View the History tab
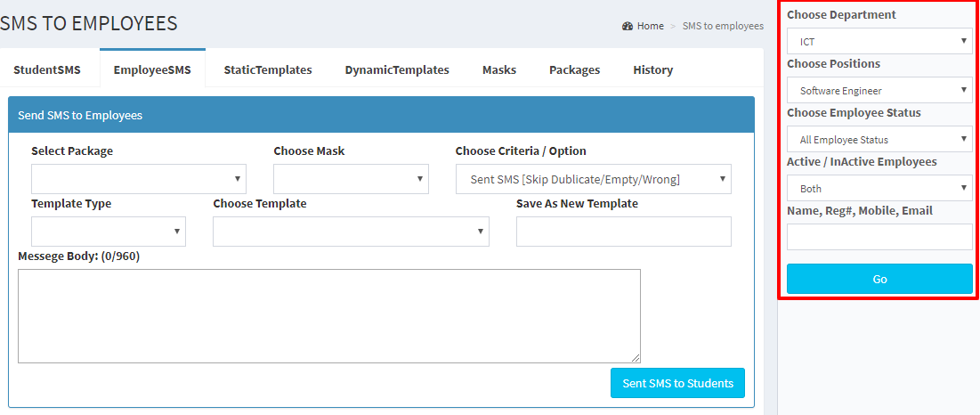 coord(652,70)
